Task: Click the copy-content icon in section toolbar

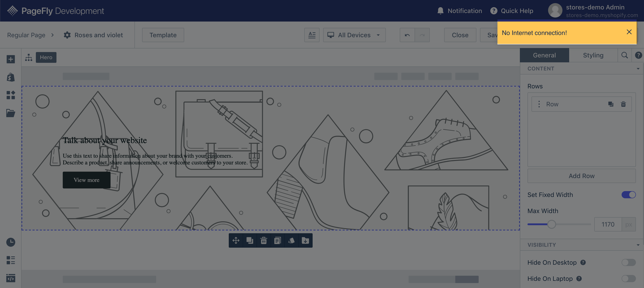Action: click(277, 240)
